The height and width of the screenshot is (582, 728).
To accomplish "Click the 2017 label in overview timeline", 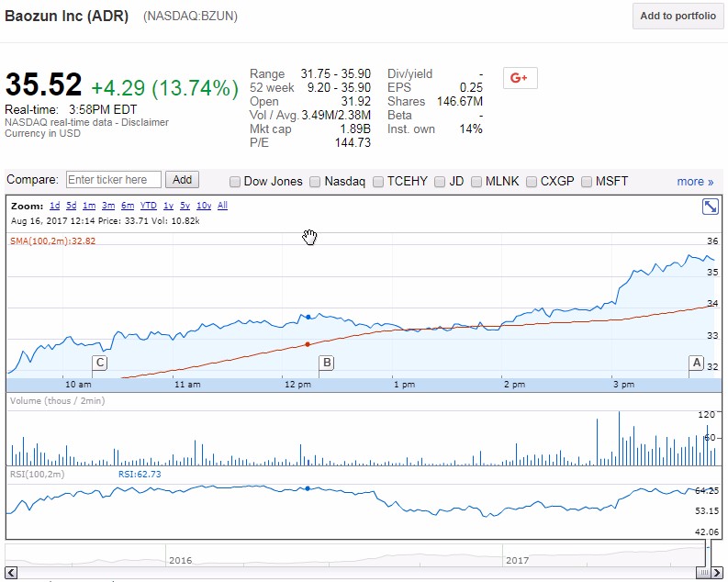I will 517,560.
